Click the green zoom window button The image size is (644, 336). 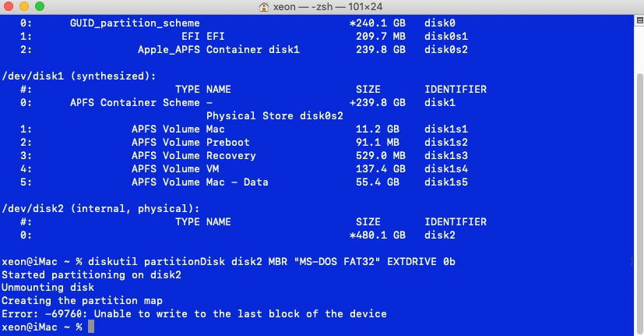[40, 6]
